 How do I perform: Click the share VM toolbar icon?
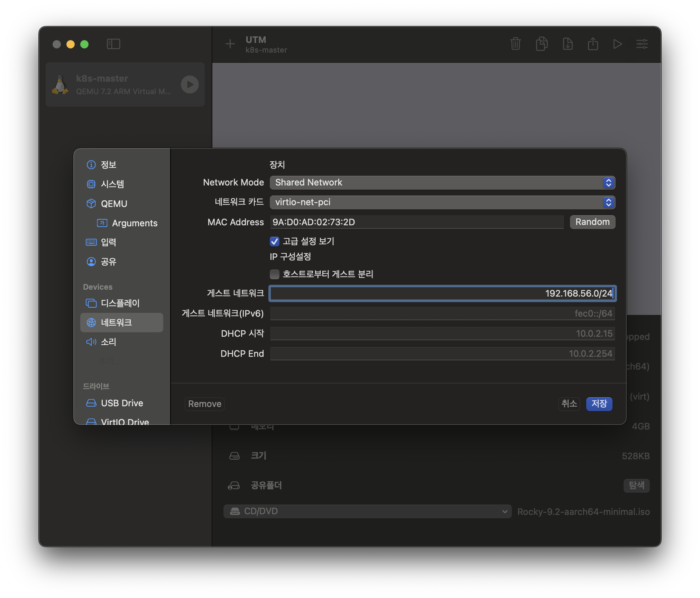(593, 44)
